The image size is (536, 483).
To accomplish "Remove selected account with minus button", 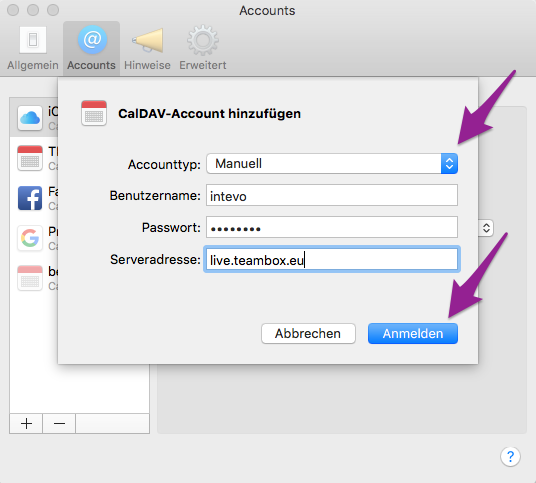I will (x=59, y=424).
